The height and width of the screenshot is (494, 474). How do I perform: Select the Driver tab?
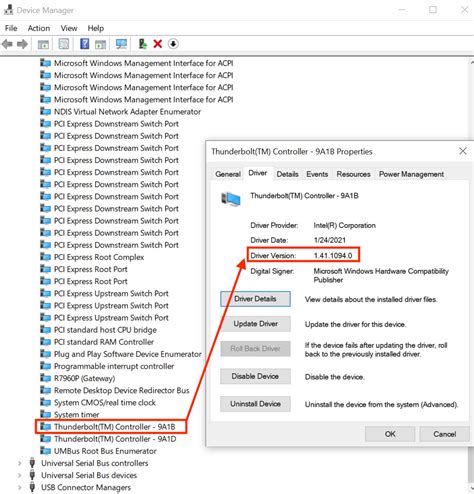pos(258,173)
